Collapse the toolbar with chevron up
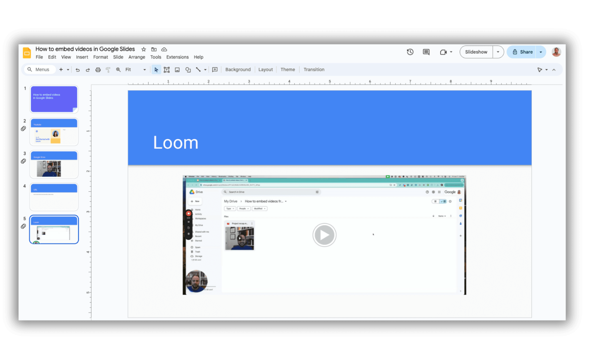This screenshot has height=364, width=592. click(x=554, y=70)
